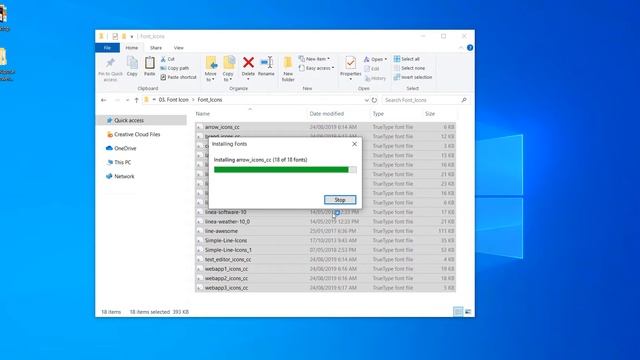
Task: Click the search magnifier icon
Action: tap(464, 100)
